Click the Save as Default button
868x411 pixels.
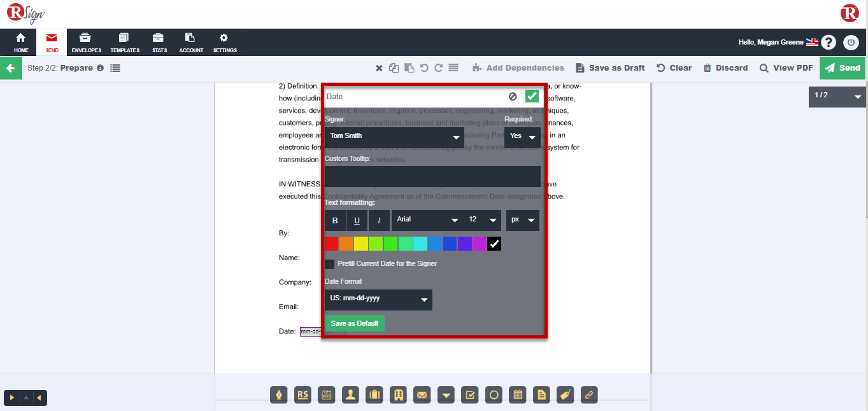pos(354,323)
